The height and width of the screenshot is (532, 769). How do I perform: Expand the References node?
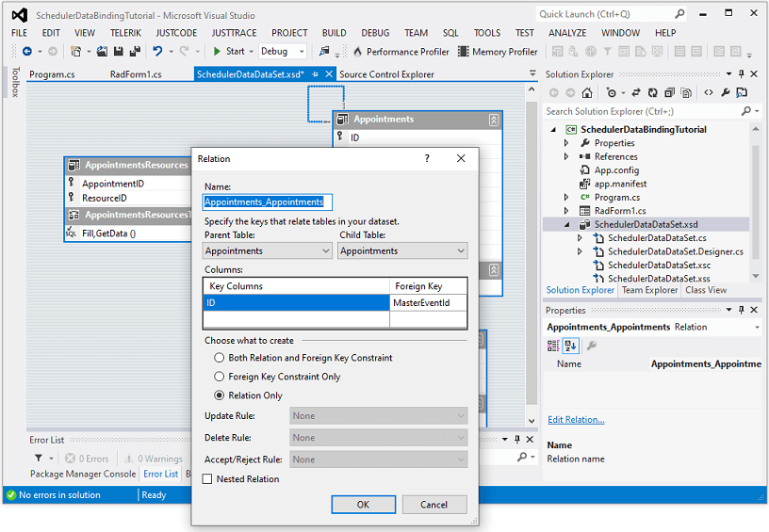click(566, 156)
